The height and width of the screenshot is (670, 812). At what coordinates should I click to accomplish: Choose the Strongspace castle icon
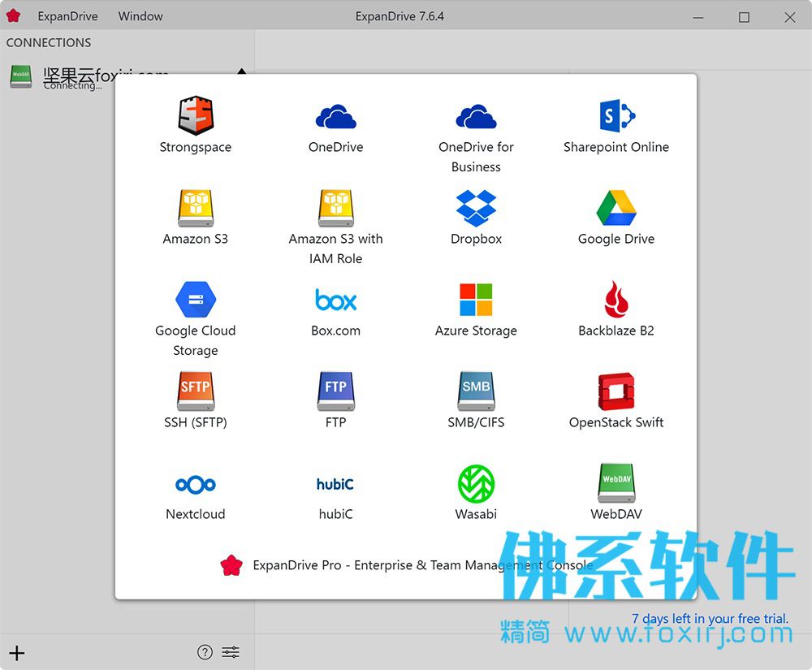[x=196, y=115]
